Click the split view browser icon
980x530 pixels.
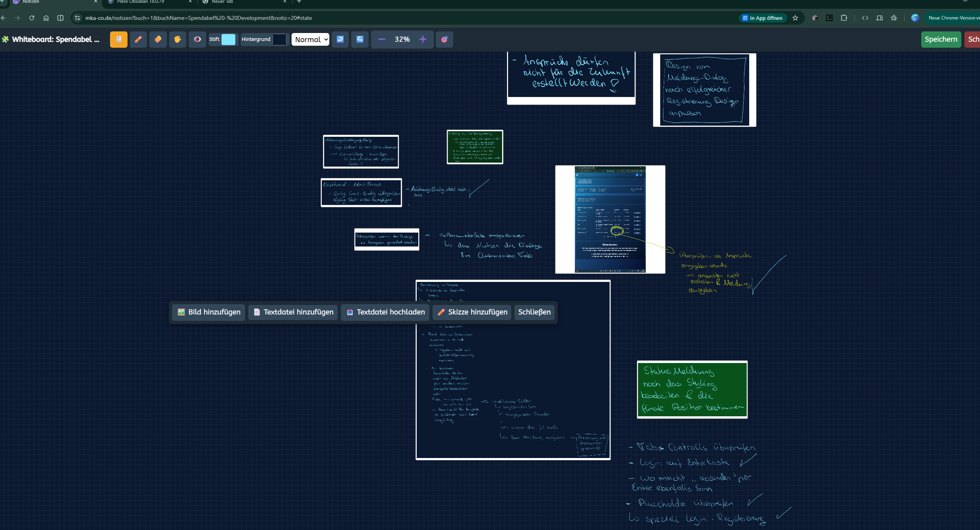60,18
